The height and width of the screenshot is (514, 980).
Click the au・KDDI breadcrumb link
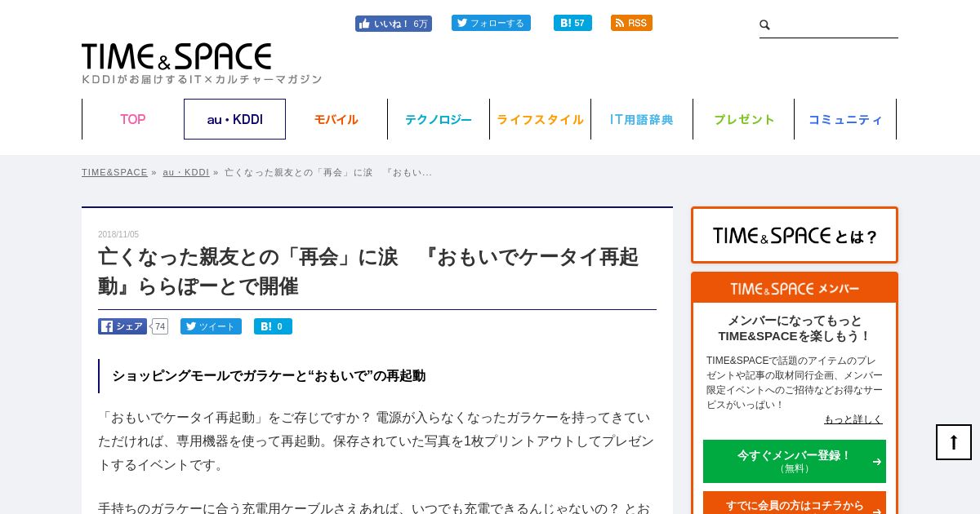[x=186, y=172]
